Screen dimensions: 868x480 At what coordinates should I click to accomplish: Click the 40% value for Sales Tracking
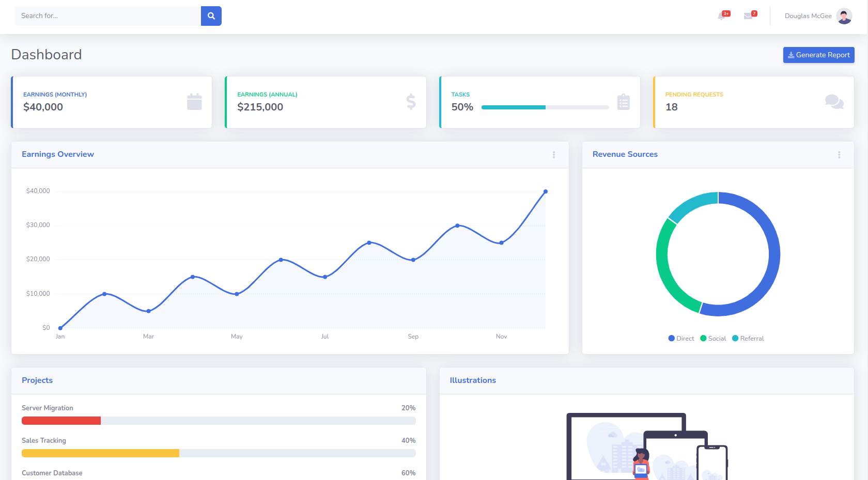tap(409, 440)
